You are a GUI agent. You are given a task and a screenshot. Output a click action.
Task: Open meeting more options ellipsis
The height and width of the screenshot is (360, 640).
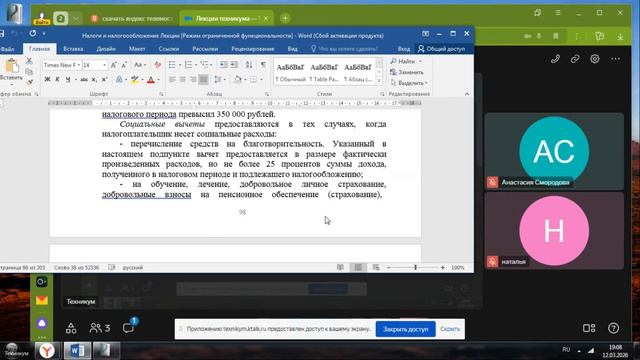tap(616, 59)
